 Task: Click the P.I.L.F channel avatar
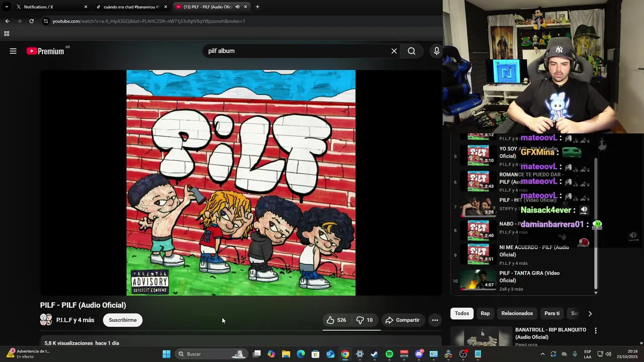pos(46,320)
